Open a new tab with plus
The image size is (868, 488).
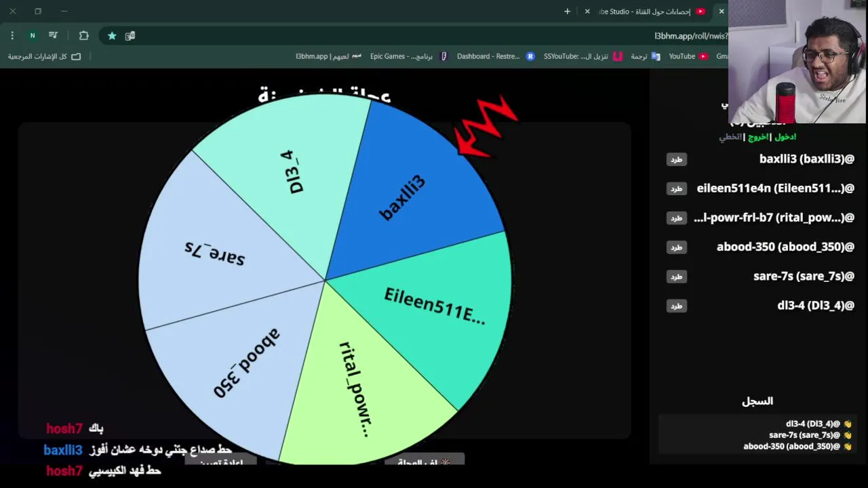coord(567,12)
